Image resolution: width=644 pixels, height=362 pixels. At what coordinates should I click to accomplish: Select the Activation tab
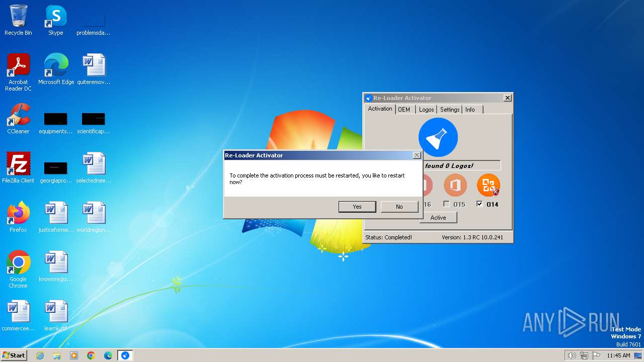click(x=380, y=109)
